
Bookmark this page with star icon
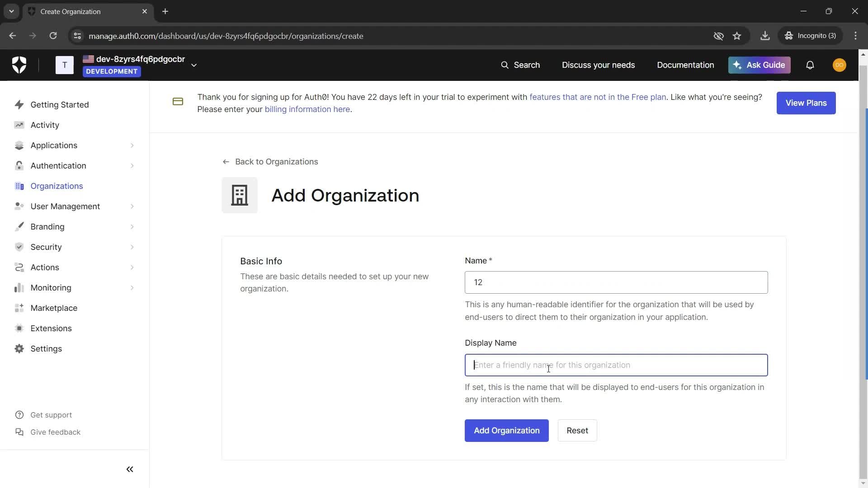coord(737,36)
